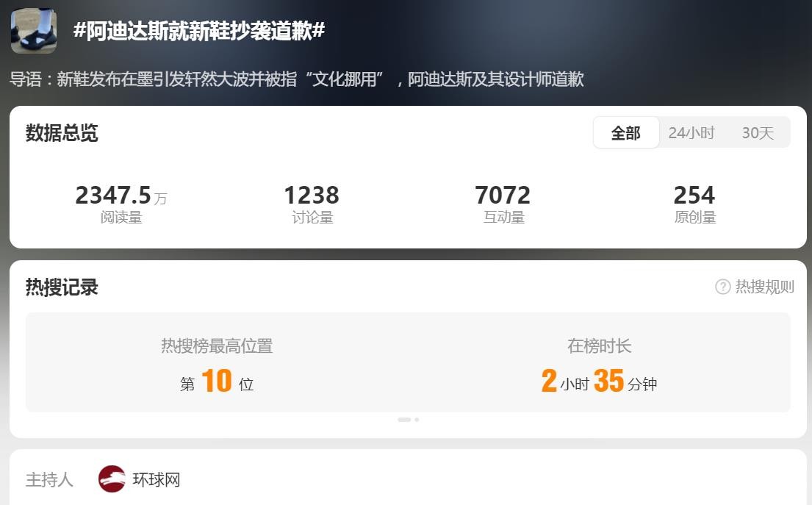Click the 数据总览 section heading
The image size is (812, 505).
62,132
